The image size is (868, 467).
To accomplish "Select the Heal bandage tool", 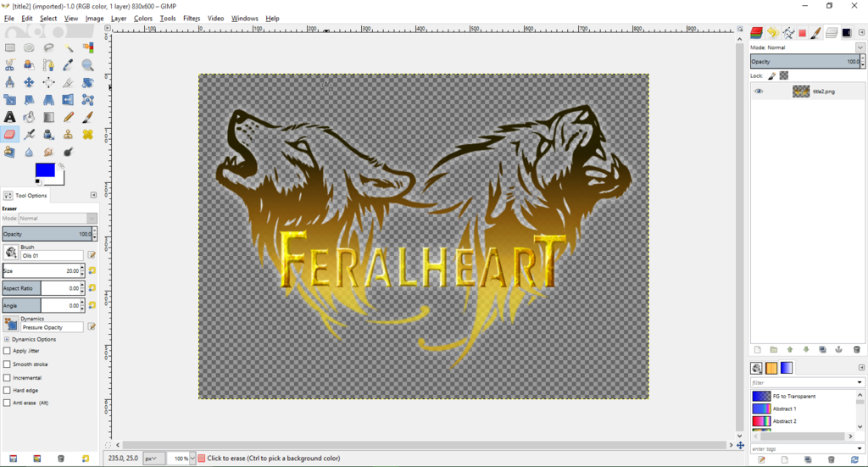I will 87,134.
